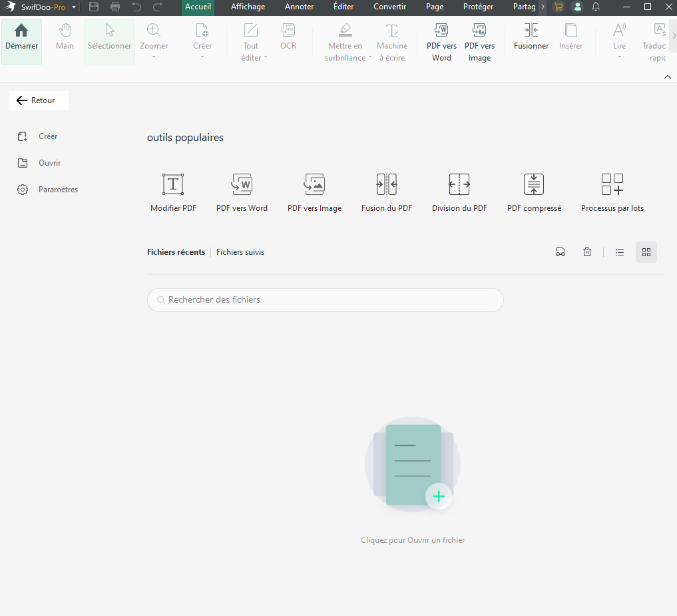Collapse the ribbon with the chevron
Viewport: 677px width, 616px height.
[668, 77]
